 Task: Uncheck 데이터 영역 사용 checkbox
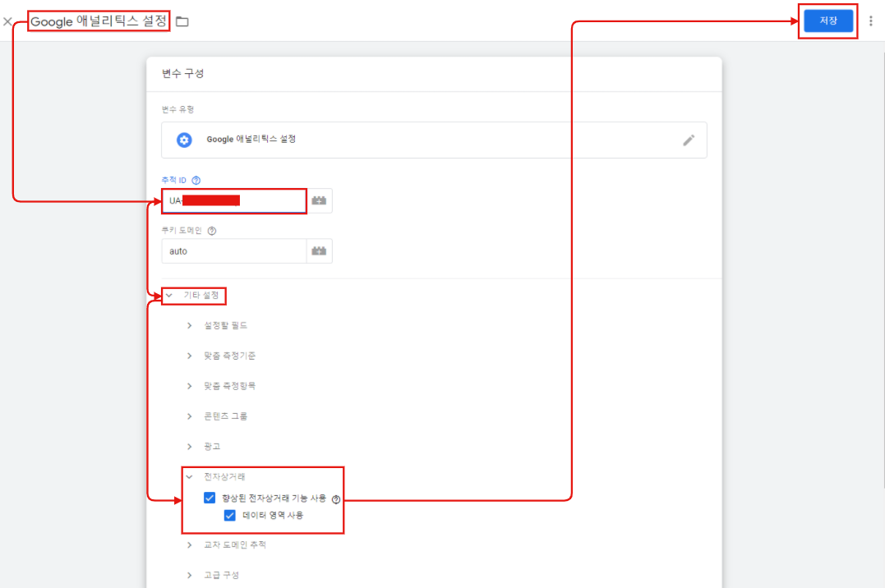pyautogui.click(x=230, y=515)
